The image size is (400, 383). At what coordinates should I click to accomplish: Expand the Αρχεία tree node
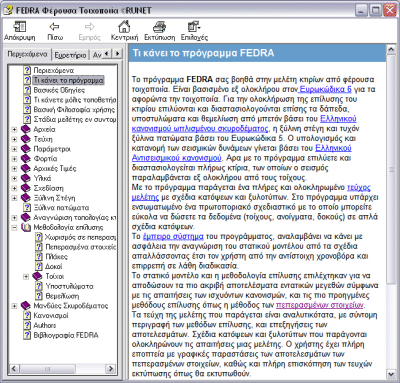tap(14, 130)
